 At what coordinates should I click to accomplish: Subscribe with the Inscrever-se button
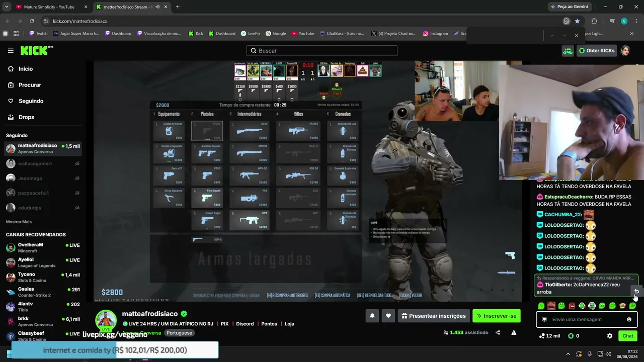pyautogui.click(x=497, y=316)
